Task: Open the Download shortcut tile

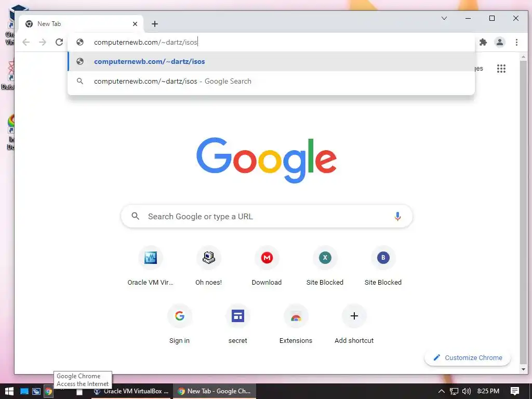Action: [267, 266]
